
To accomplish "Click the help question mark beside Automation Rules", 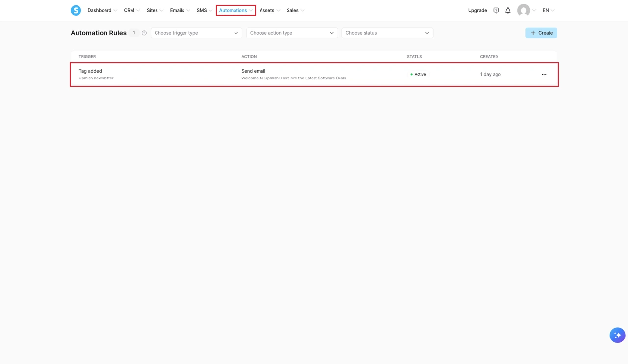I will [x=144, y=33].
